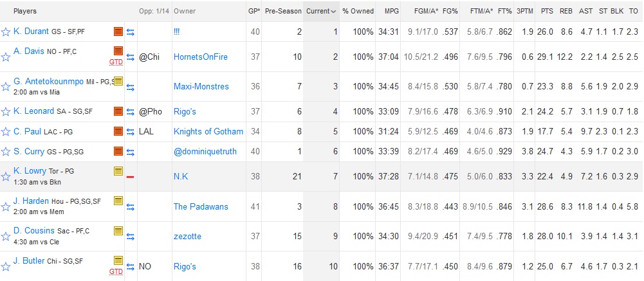This screenshot has height=281, width=644.
Task: Click trade arrows icon for D. Cousins
Action: 131,237
